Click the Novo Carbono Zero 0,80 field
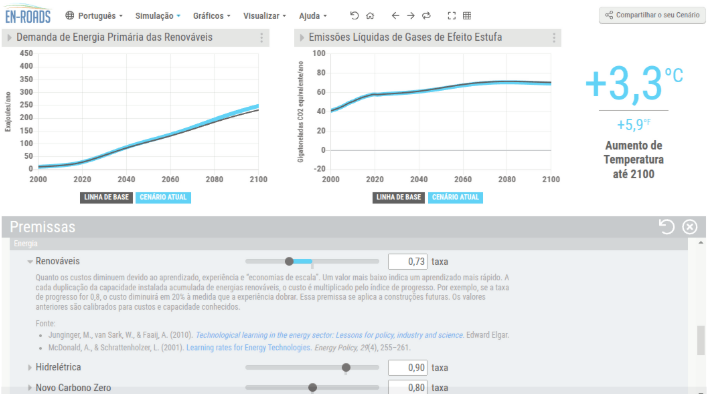The image size is (707, 394). click(408, 387)
